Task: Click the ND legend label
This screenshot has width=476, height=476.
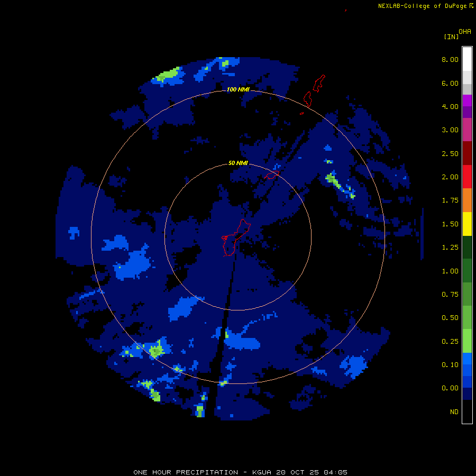Action: point(454,412)
